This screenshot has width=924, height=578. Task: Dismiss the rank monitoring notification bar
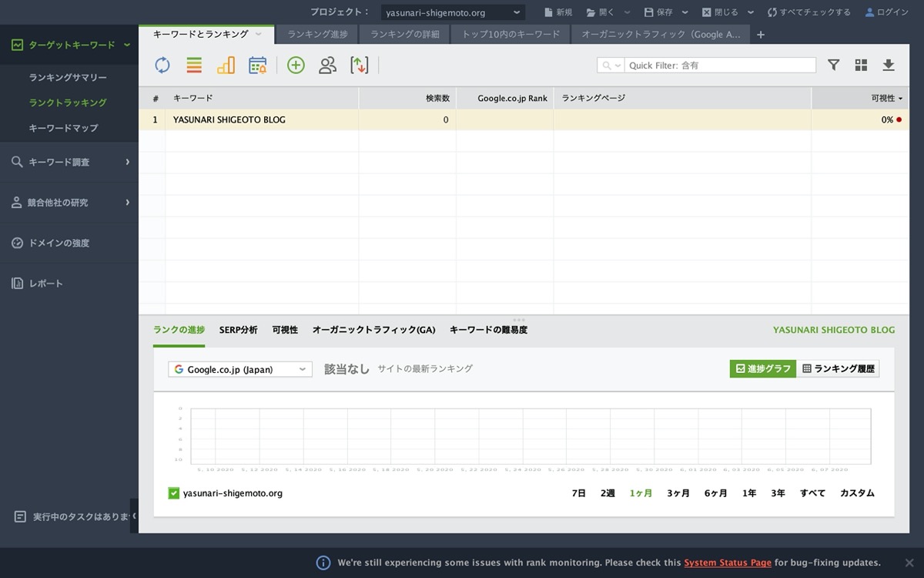coord(909,563)
